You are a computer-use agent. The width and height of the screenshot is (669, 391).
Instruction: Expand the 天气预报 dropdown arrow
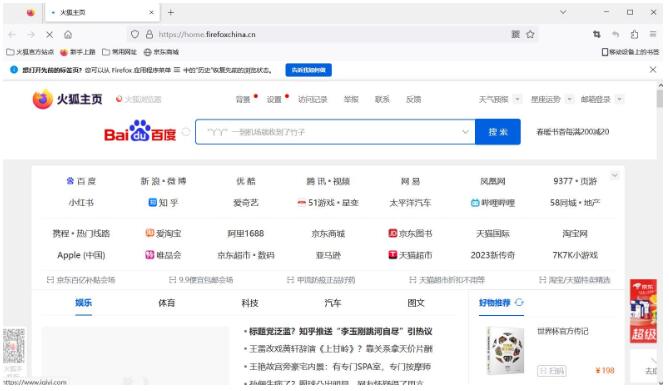coord(517,99)
